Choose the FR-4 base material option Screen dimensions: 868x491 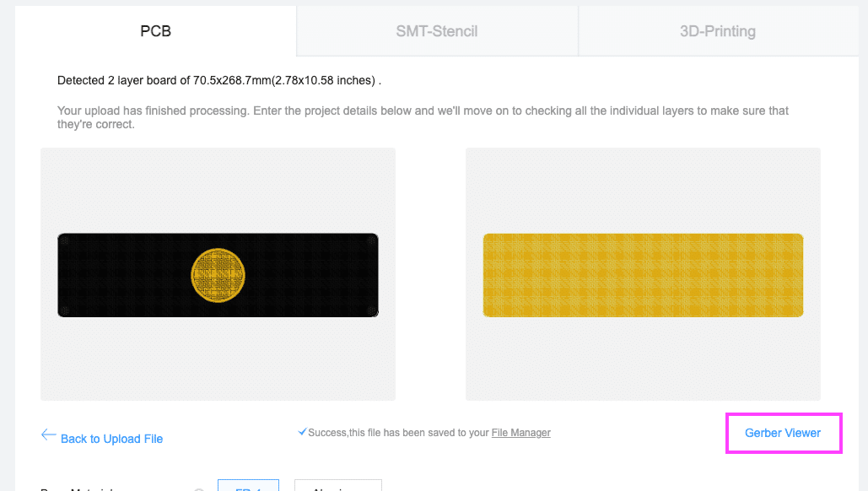click(249, 485)
